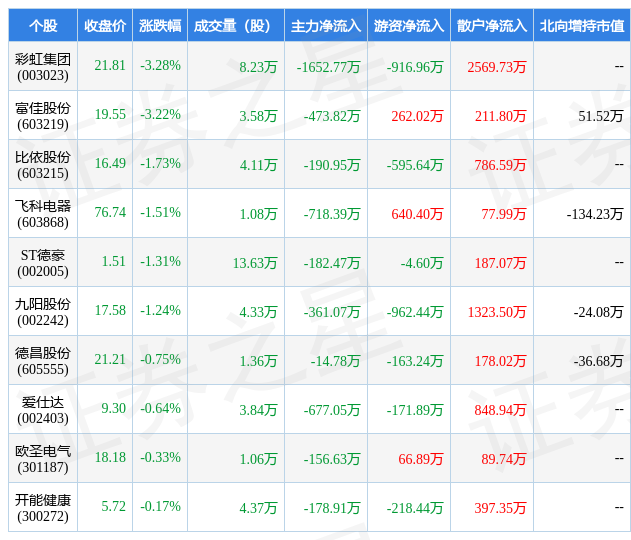Click change value -3.22%
This screenshot has height=540, width=631.
click(160, 115)
